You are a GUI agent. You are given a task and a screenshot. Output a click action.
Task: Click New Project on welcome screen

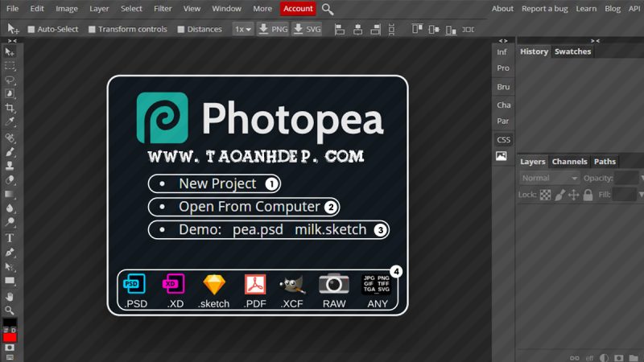point(217,183)
